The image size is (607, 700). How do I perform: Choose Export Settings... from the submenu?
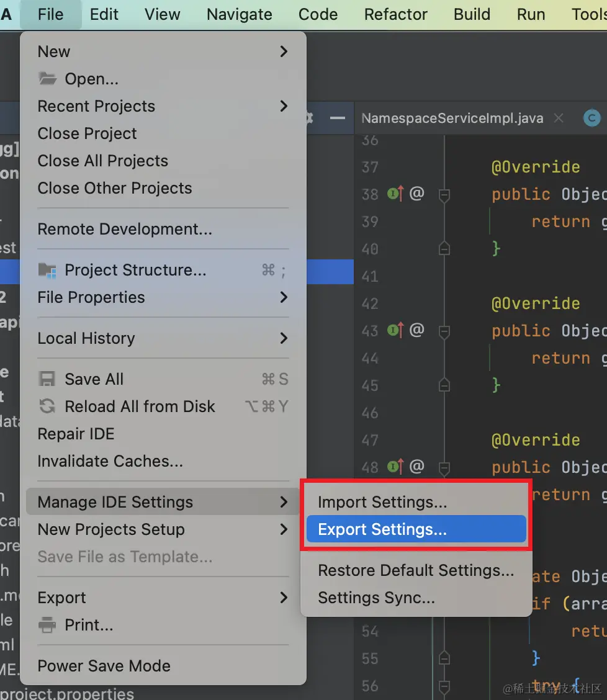382,529
